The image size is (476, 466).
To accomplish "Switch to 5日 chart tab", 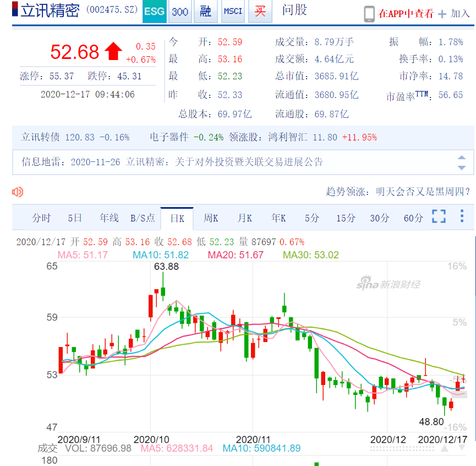I will (x=75, y=218).
